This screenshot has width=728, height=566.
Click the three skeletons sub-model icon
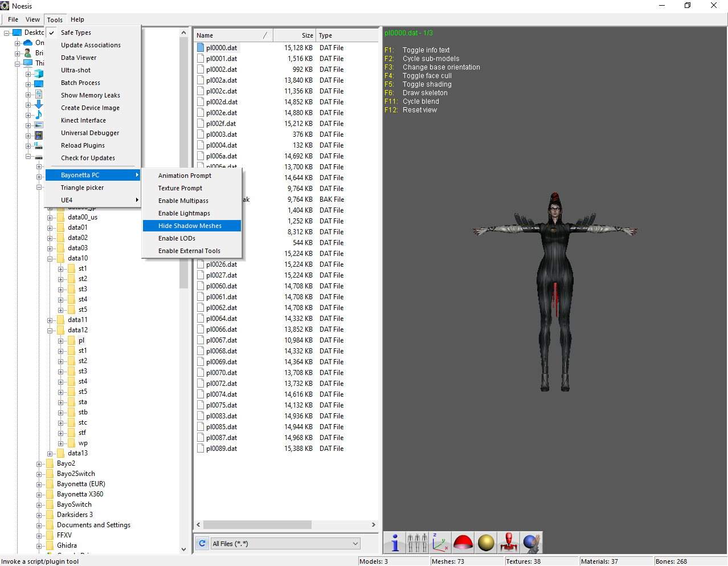pos(417,543)
